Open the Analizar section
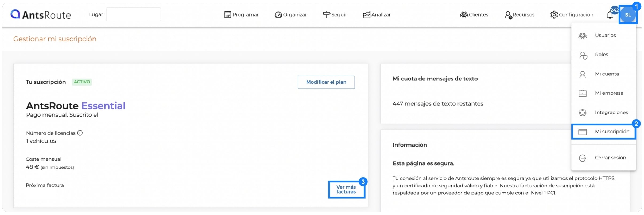The width and height of the screenshot is (644, 215). pos(377,15)
